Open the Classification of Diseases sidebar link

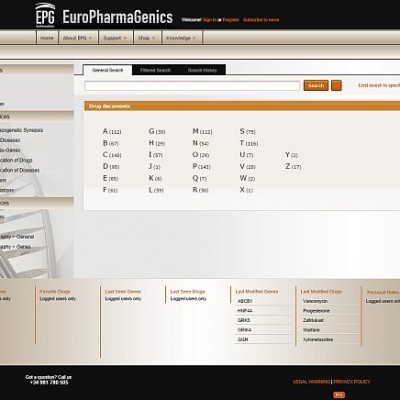pos(20,170)
